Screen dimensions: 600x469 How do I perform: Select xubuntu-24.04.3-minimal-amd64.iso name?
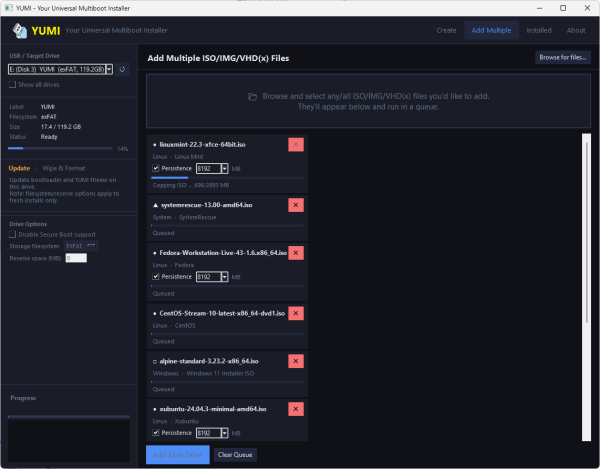click(x=213, y=409)
